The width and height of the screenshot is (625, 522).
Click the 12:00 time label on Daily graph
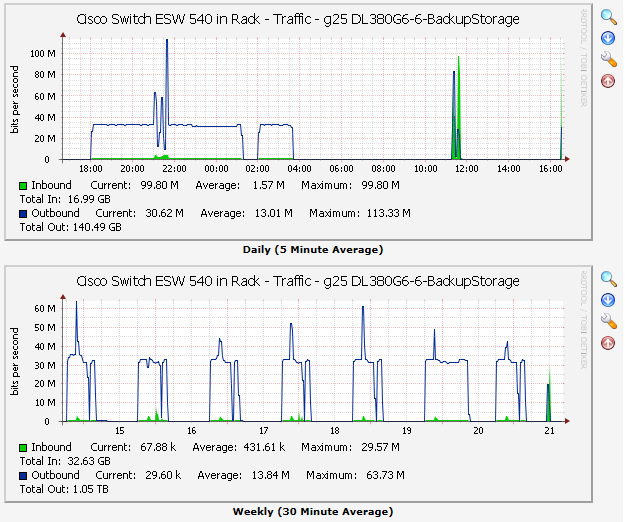click(466, 169)
